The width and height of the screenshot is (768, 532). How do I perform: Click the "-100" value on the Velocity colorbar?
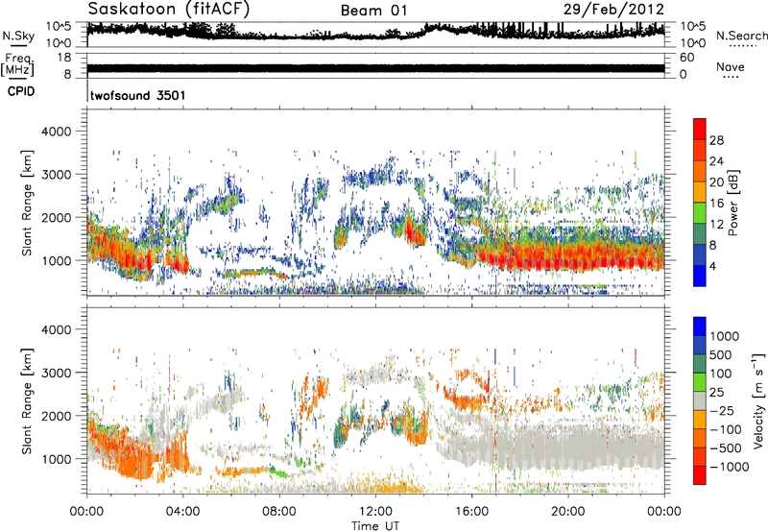pyautogui.click(x=725, y=429)
